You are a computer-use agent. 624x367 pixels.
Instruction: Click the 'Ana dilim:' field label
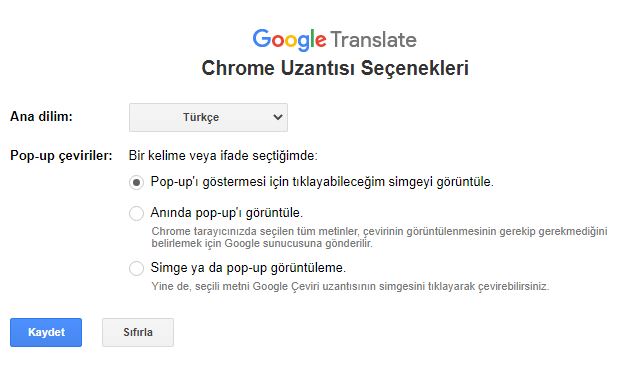41,117
